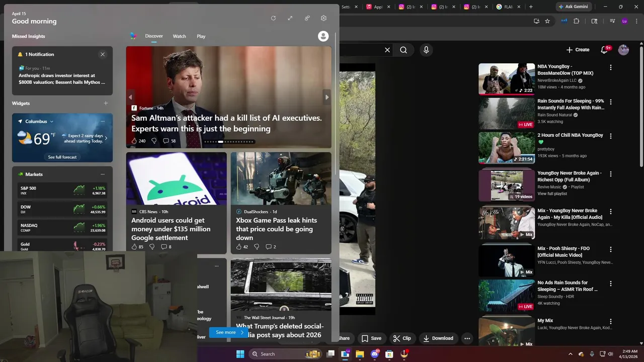Close the Settings browser tab

357,7
